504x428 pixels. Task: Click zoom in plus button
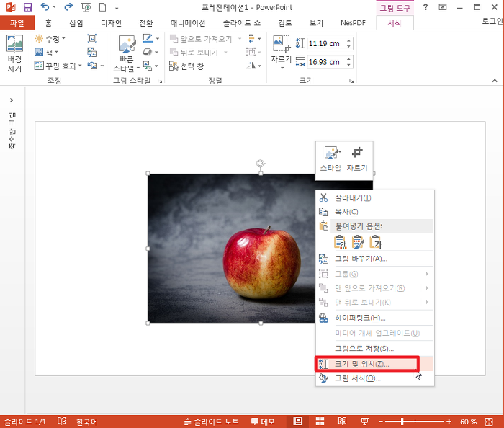click(449, 422)
